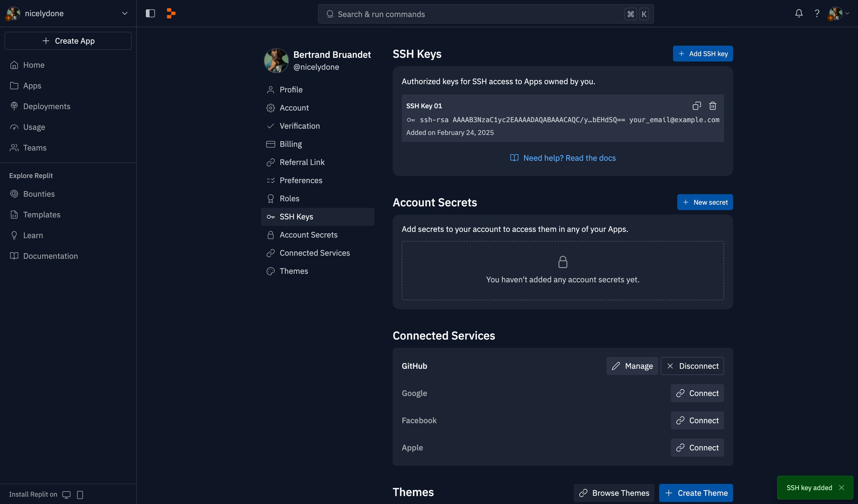Follow the Need help? Read the docs link
Image resolution: width=858 pixels, height=504 pixels.
click(x=563, y=158)
